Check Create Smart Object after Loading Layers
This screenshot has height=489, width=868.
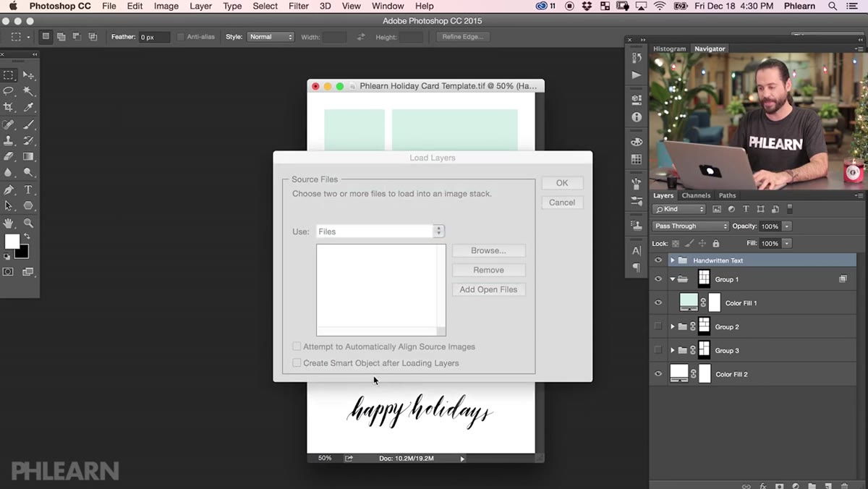click(x=297, y=363)
